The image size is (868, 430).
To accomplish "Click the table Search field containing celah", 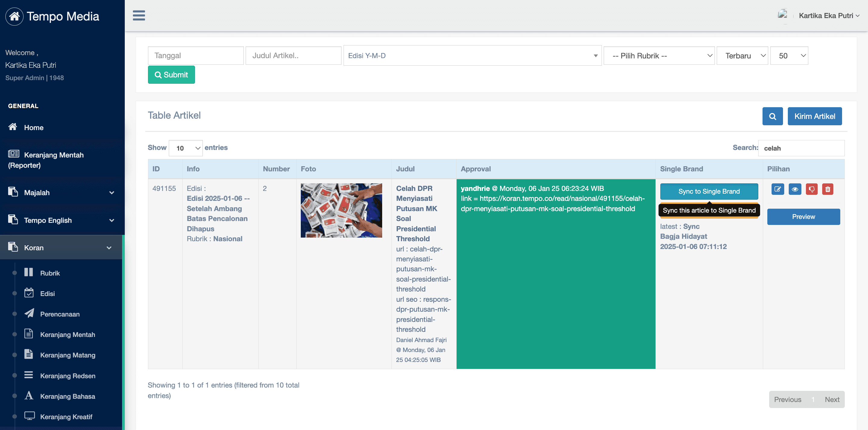I will (x=801, y=148).
